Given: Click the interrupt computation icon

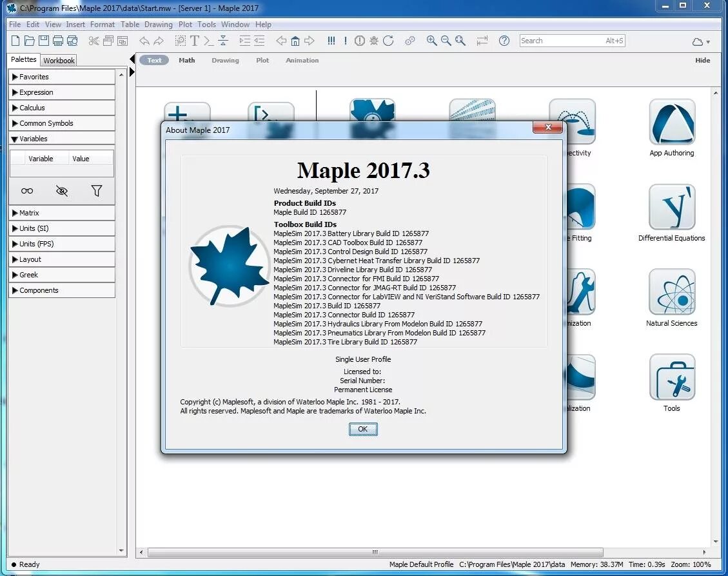Looking at the screenshot, I should (x=359, y=41).
